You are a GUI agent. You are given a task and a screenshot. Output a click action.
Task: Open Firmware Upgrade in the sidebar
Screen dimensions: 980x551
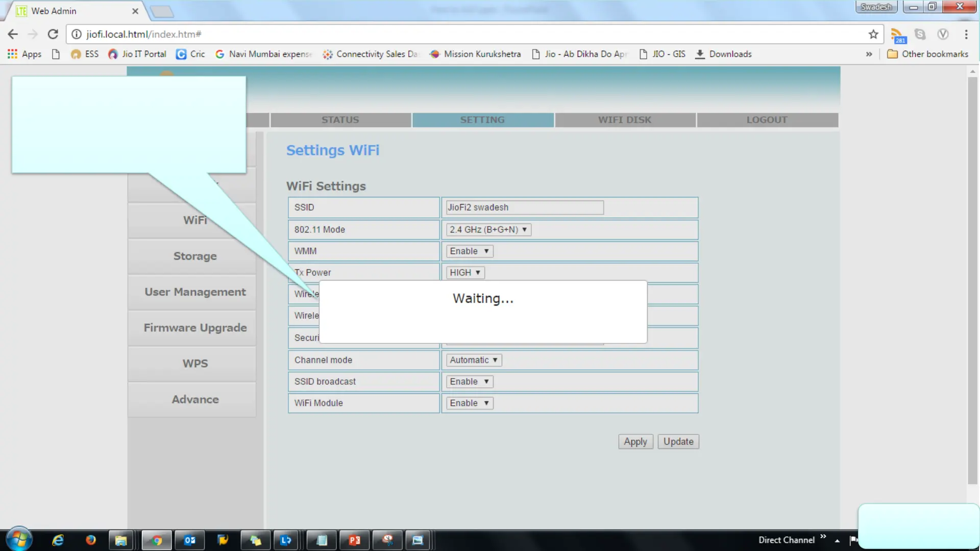pos(195,328)
